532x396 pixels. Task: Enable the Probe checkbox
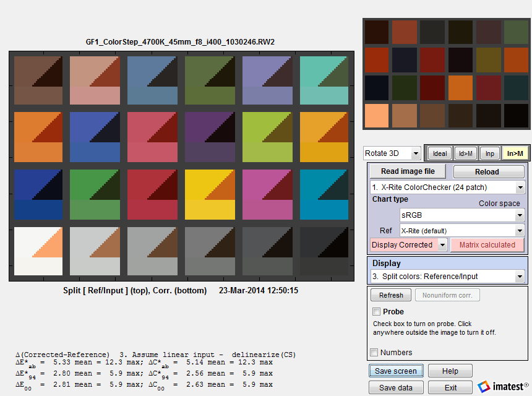click(375, 311)
